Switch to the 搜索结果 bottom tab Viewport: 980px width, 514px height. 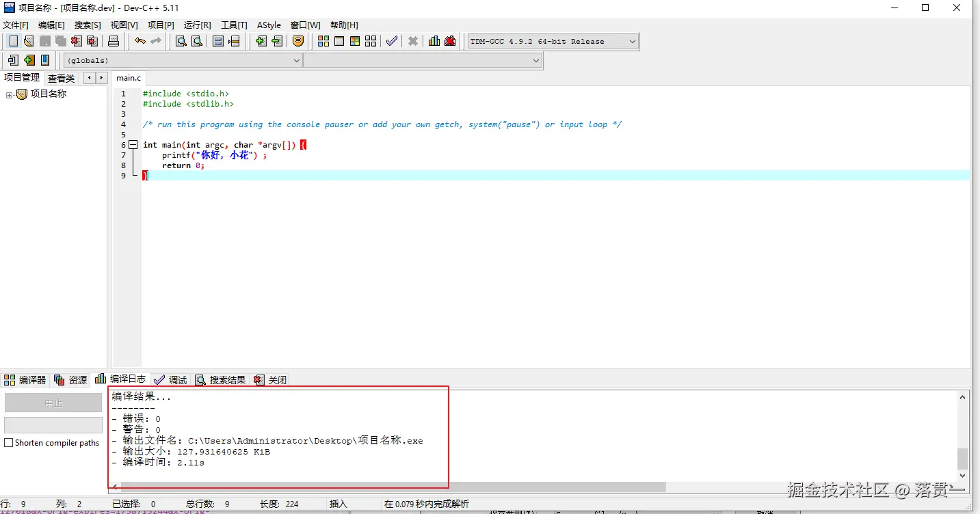tap(220, 380)
